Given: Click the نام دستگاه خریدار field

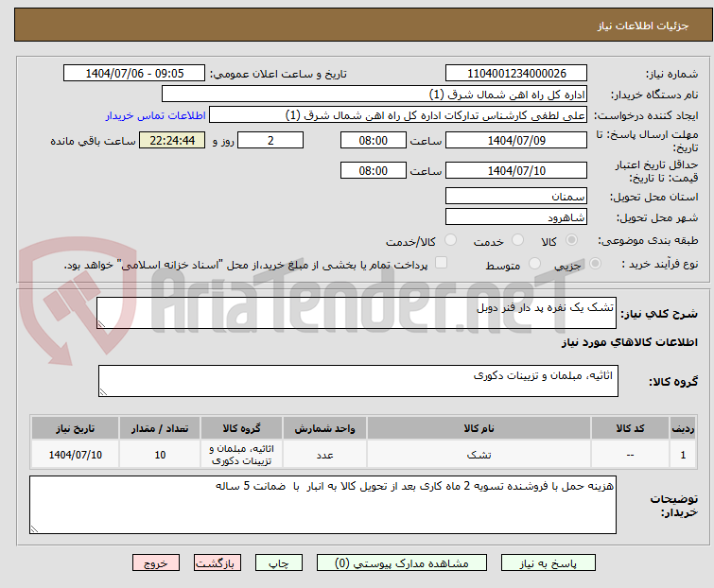Looking at the screenshot, I should [x=374, y=95].
